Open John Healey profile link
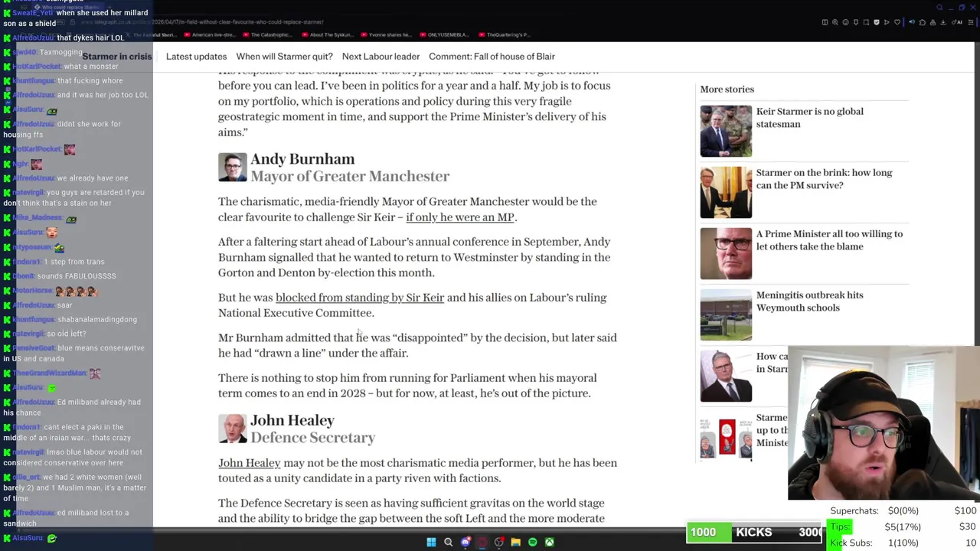Image resolution: width=980 pixels, height=551 pixels. tap(249, 463)
